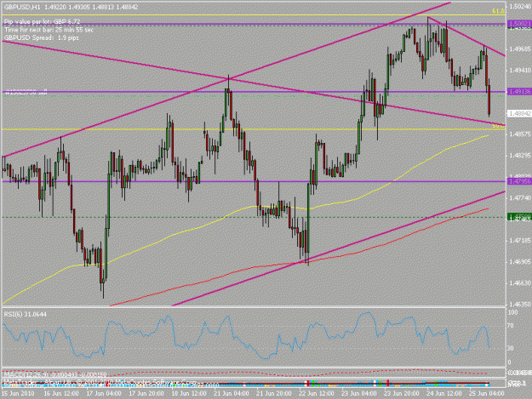Image resolution: width=532 pixels, height=399 pixels.
Task: Click the 1.47740 price axis value
Action: [520, 198]
